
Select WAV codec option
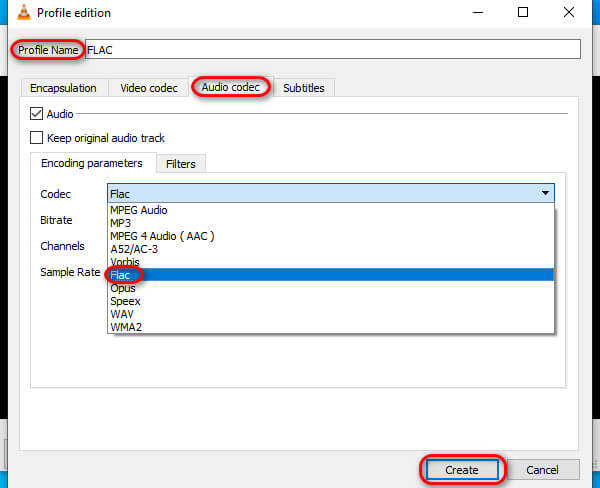tap(123, 313)
